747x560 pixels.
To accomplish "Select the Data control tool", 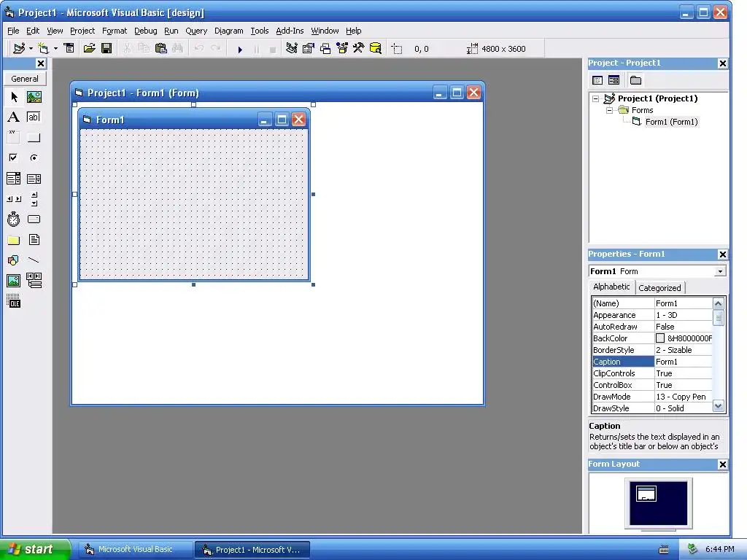I will pos(34,281).
